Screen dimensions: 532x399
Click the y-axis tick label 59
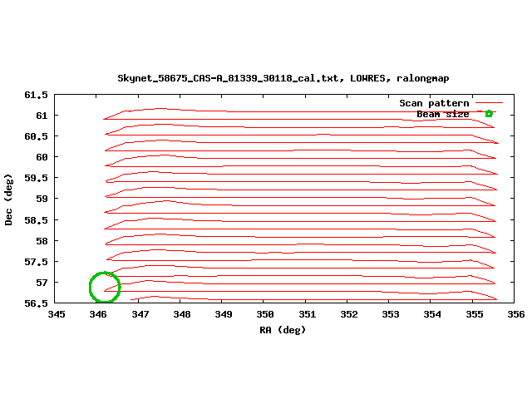(42, 199)
